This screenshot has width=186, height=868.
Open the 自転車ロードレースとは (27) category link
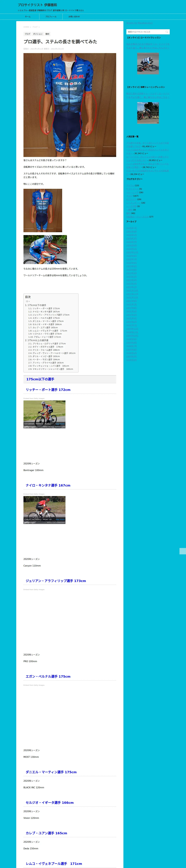click(x=137, y=217)
